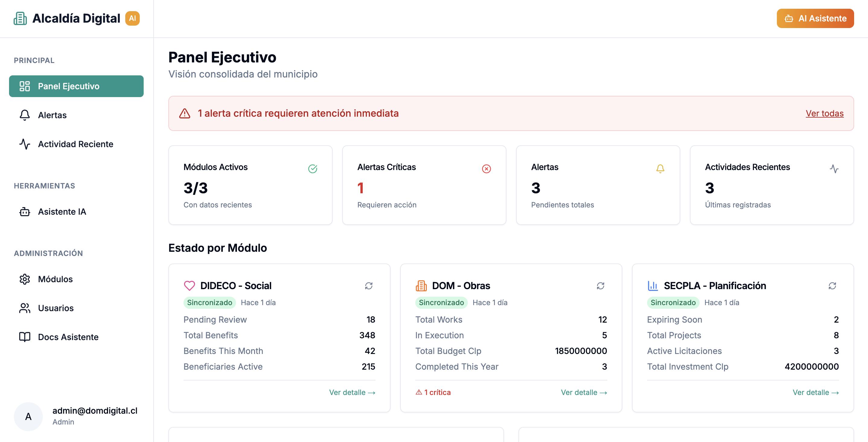Click the Sincronizado badge on DOM - Obras
This screenshot has width=868, height=442.
[442, 303]
